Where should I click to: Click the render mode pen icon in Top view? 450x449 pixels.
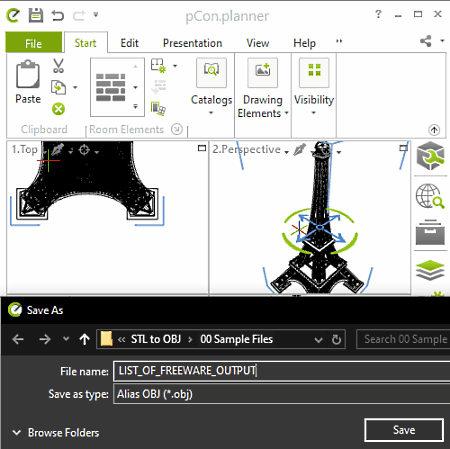tap(57, 150)
